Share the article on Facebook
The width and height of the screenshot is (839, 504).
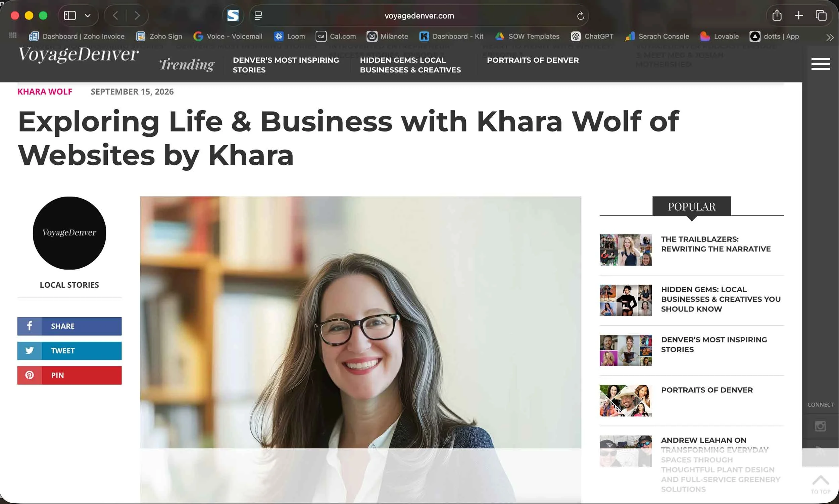[x=69, y=326]
